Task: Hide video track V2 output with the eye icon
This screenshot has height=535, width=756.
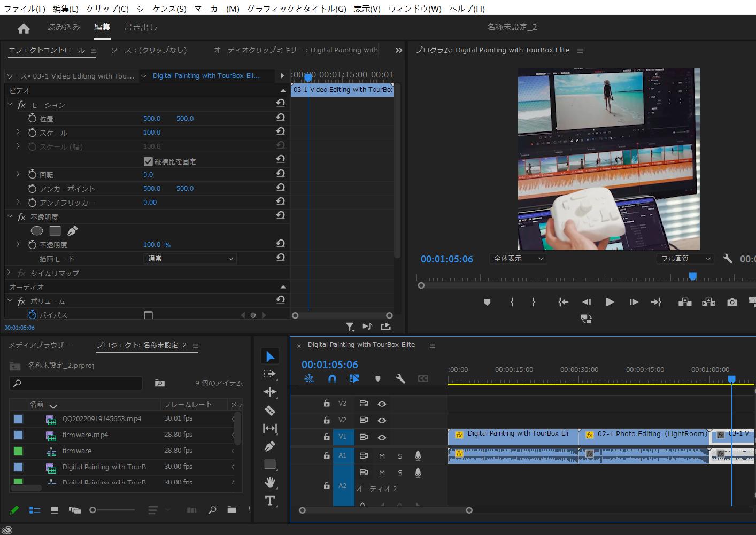Action: tap(382, 420)
